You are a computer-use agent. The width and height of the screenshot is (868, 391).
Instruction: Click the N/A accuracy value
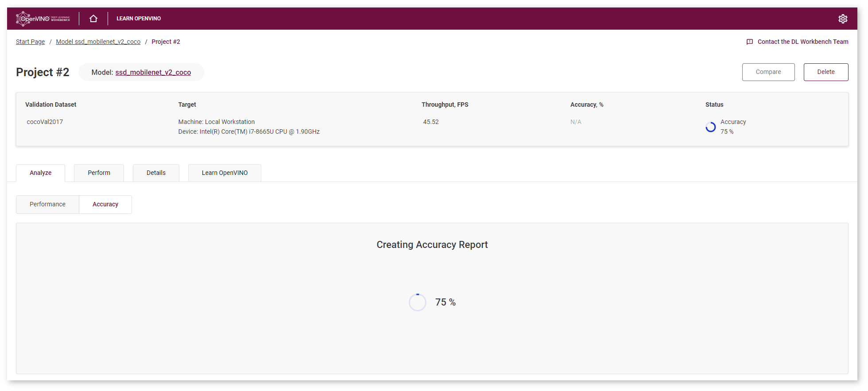coord(576,122)
